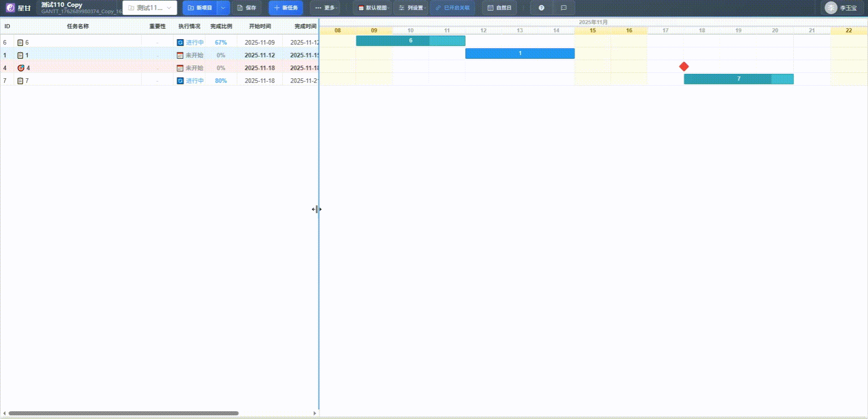Click the 未开始 status icon on task 1
This screenshot has width=868, height=419.
(179, 55)
